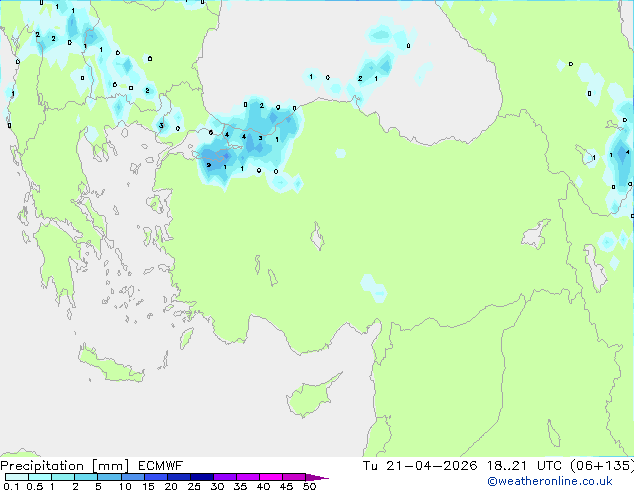Click the '0.1' legend scale label
Image resolution: width=634 pixels, height=490 pixels.
pyautogui.click(x=11, y=486)
